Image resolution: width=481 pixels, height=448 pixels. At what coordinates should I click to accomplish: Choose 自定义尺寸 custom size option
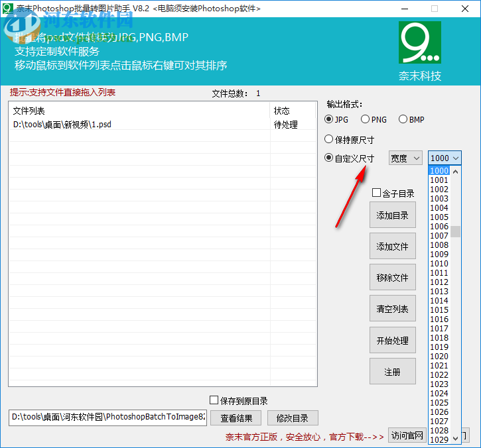[x=349, y=158]
